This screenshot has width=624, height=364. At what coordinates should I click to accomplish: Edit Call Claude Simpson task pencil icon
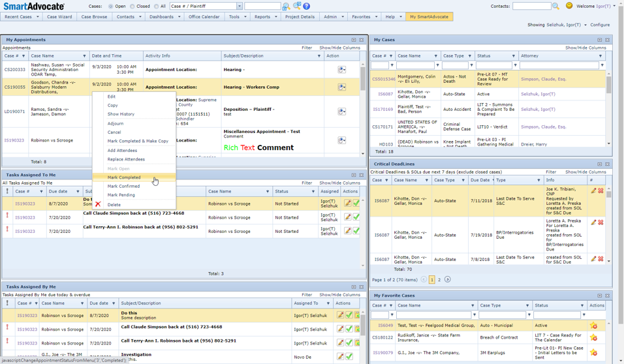click(x=347, y=217)
